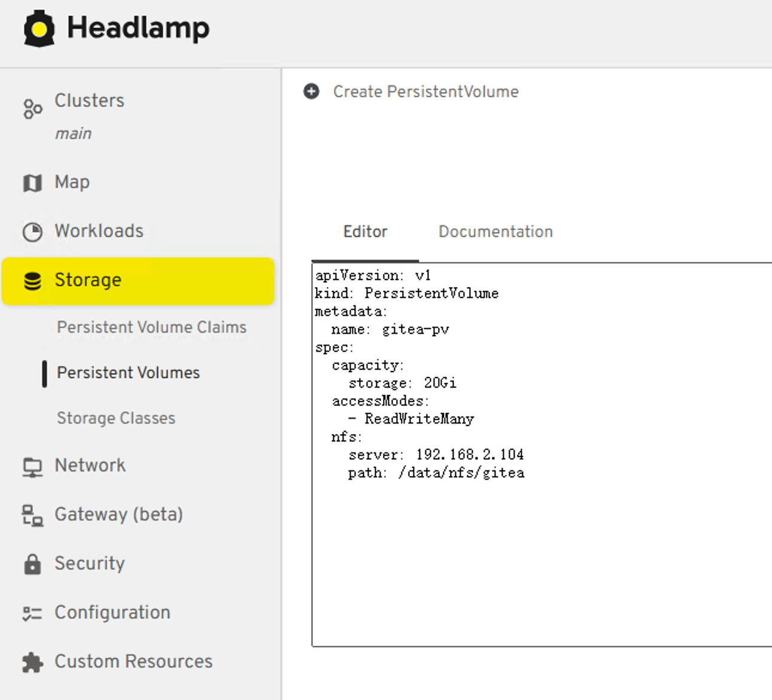Select the Editor tab
Viewport: 772px width, 700px height.
click(x=365, y=232)
